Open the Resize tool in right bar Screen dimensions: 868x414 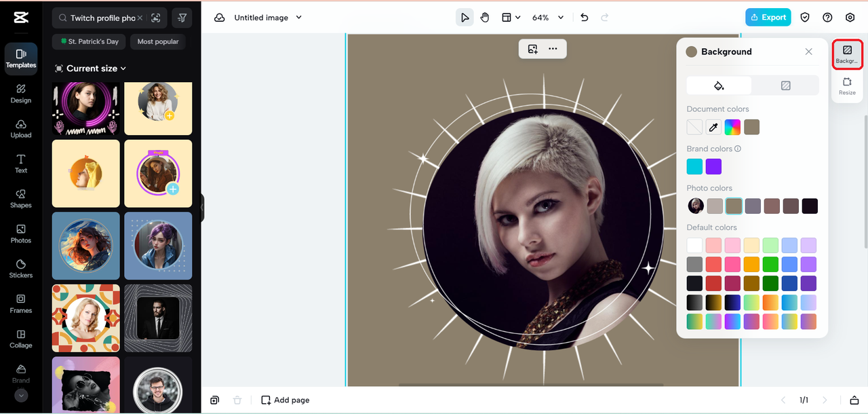pyautogui.click(x=847, y=86)
